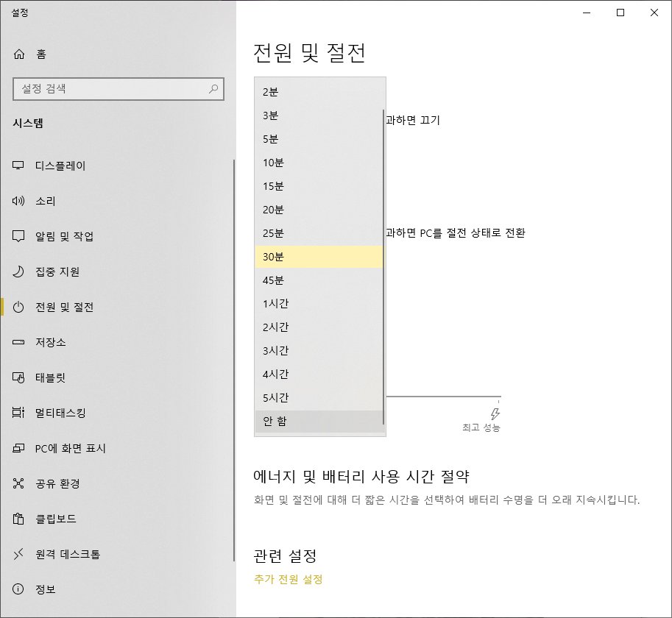
Task: Select 안 함 (never) option
Action: pos(319,422)
